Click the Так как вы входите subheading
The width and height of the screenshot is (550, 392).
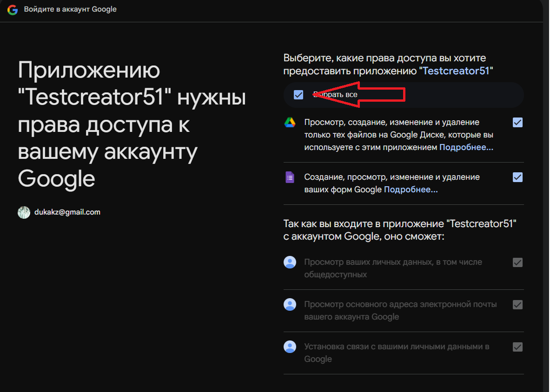[400, 230]
